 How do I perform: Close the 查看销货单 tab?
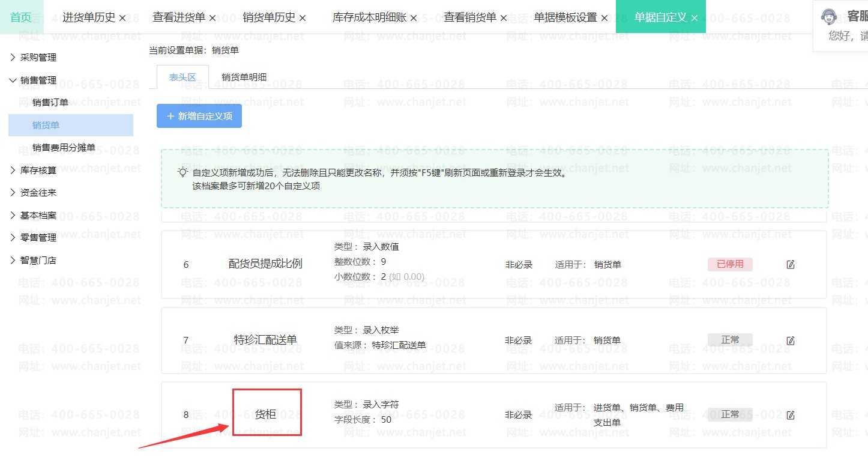point(504,19)
